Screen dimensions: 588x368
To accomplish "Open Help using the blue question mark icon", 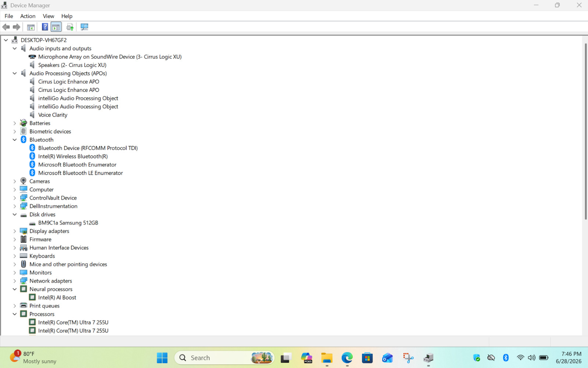I will 45,27.
